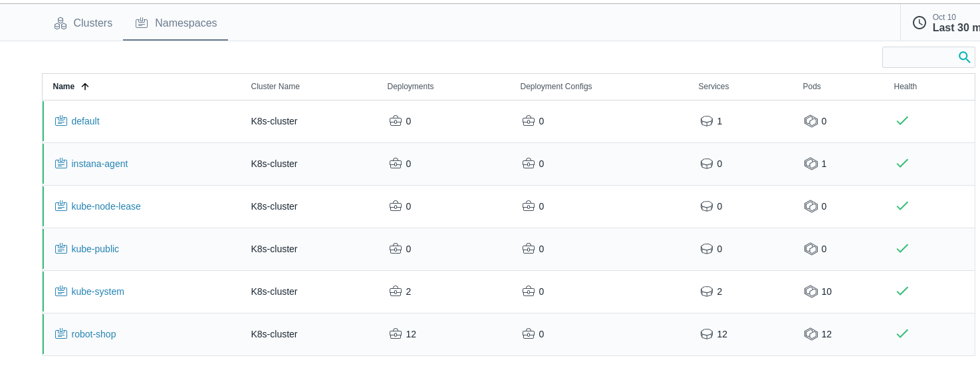Toggle sort arrow on Name column

[84, 87]
